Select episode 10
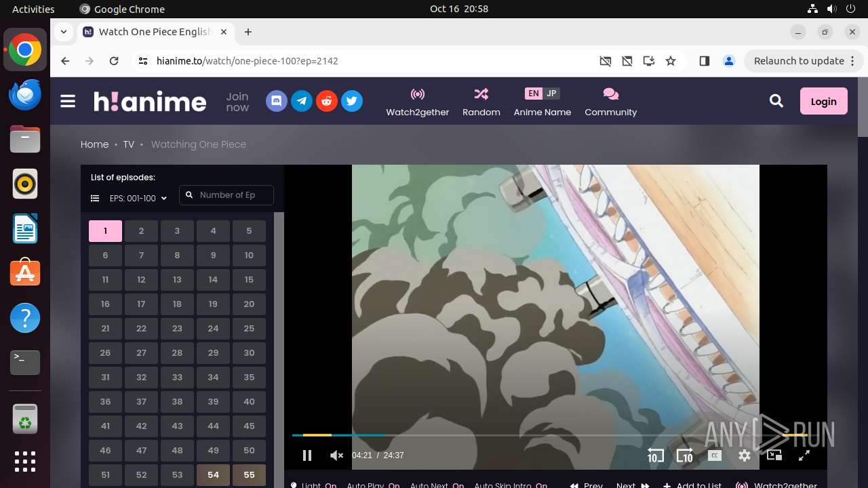The image size is (868, 488). coord(249,256)
